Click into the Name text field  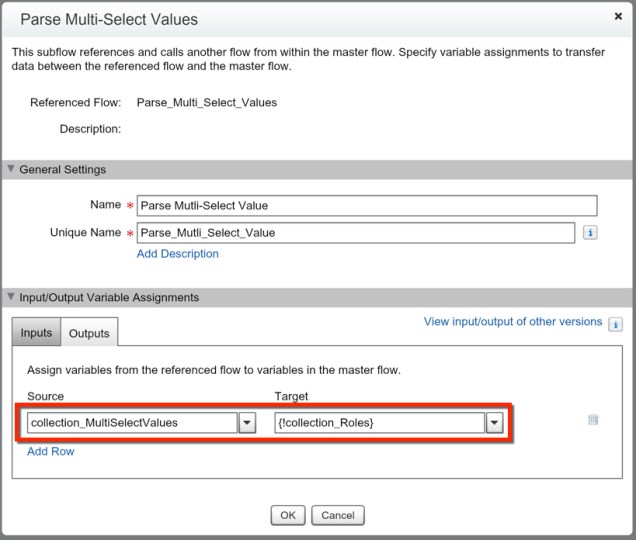[366, 206]
